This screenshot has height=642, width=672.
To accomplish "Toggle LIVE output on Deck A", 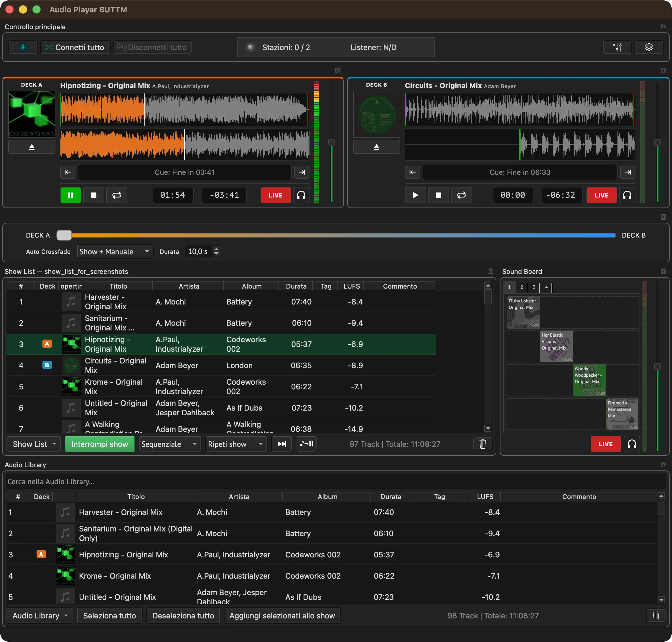I will tap(276, 195).
